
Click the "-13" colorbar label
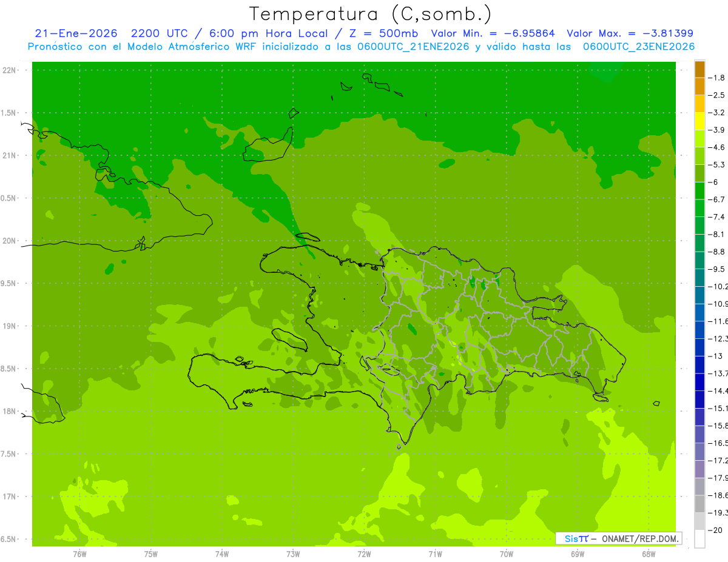(716, 356)
